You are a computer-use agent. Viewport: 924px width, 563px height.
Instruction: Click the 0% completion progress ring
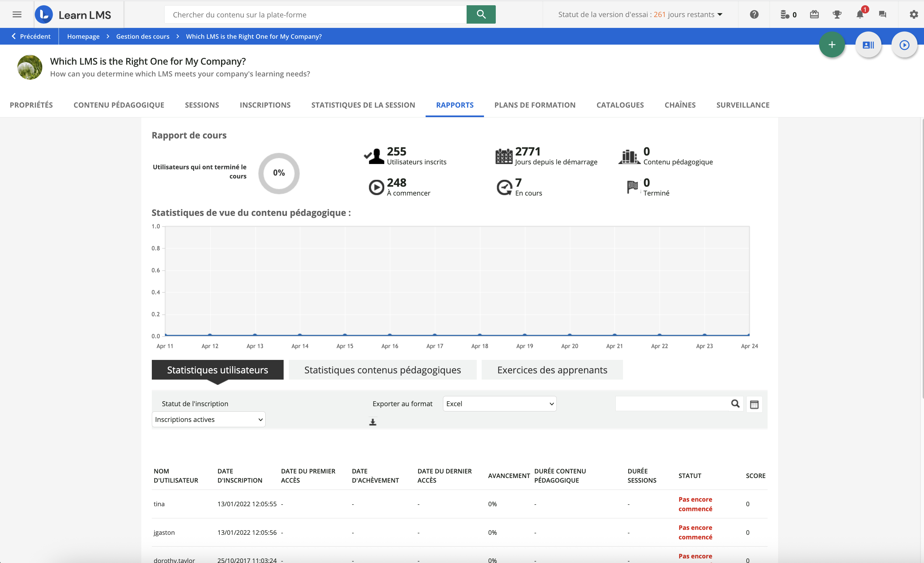(x=279, y=173)
